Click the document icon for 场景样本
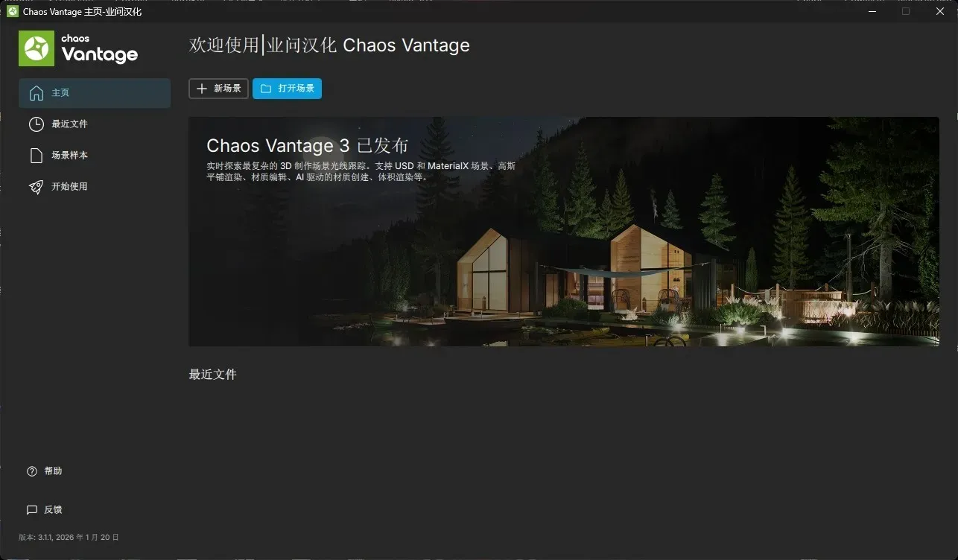Image resolution: width=958 pixels, height=560 pixels. coord(36,156)
